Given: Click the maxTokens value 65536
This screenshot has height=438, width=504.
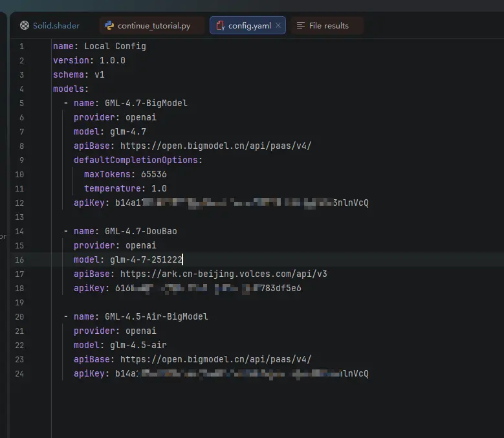Looking at the screenshot, I should [153, 174].
